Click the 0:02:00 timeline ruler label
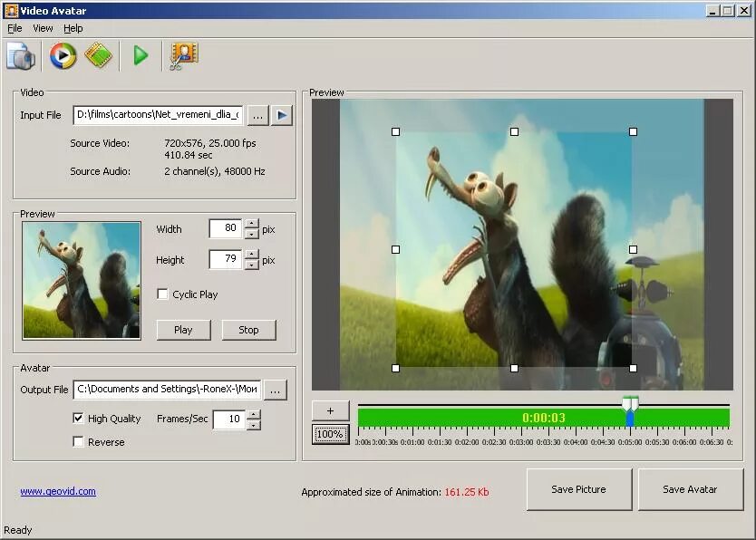Screen dimensions: 756x540 (467, 442)
